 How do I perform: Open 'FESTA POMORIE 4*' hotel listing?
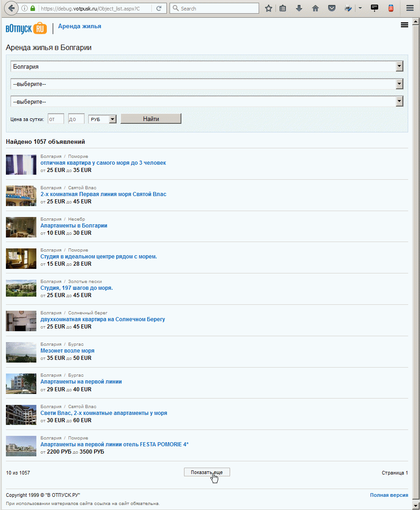pos(115,444)
